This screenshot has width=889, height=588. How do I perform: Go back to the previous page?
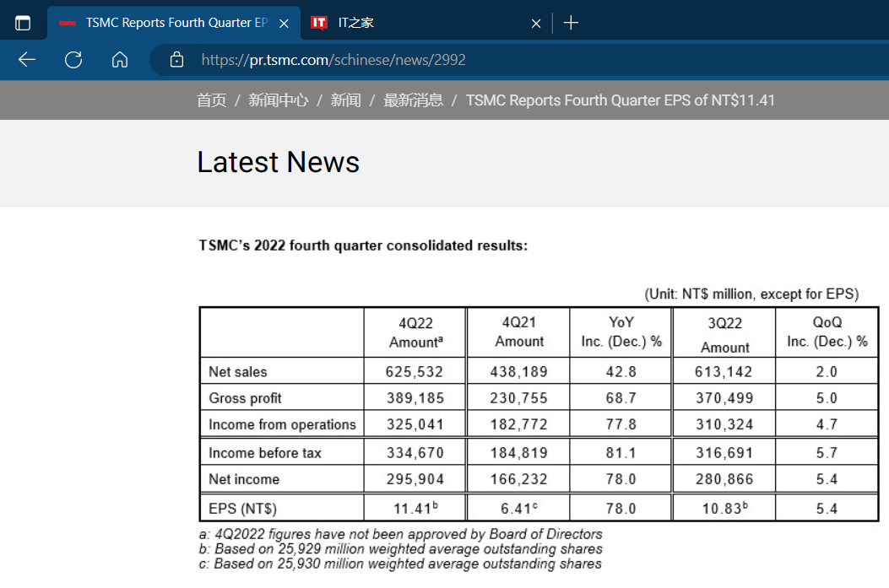[27, 60]
